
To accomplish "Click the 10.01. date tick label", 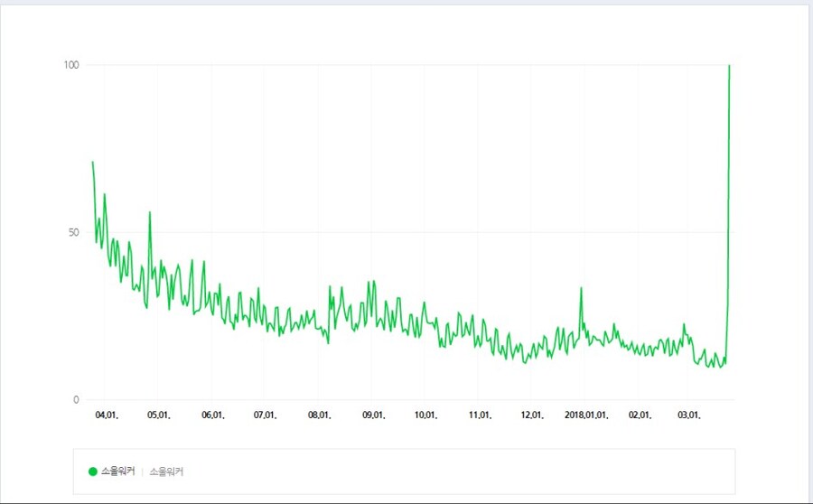I will (x=425, y=415).
